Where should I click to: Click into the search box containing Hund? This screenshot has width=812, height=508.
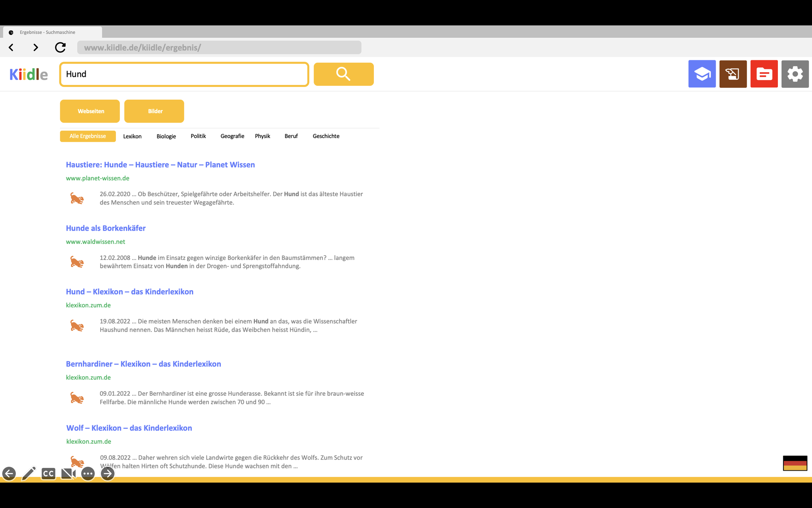tap(184, 74)
